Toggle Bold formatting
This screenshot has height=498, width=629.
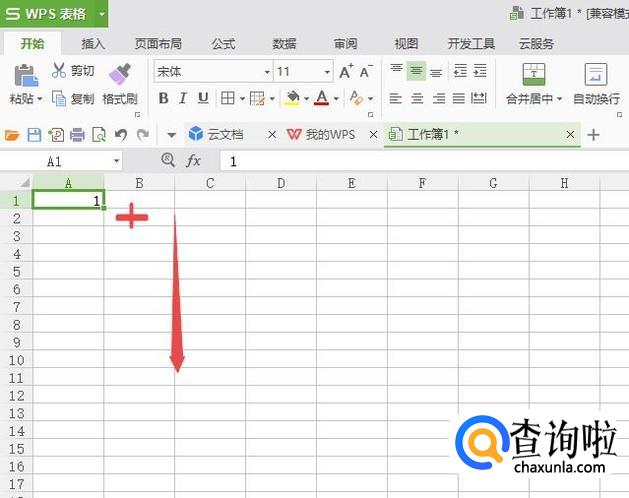(x=164, y=98)
